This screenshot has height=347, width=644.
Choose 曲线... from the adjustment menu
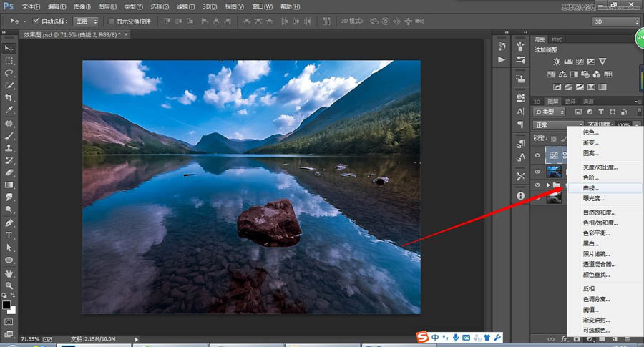point(605,188)
